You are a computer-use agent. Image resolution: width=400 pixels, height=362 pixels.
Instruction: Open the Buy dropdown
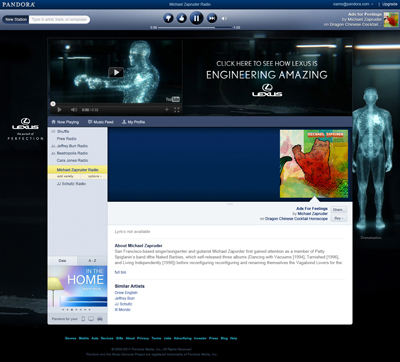tap(339, 218)
